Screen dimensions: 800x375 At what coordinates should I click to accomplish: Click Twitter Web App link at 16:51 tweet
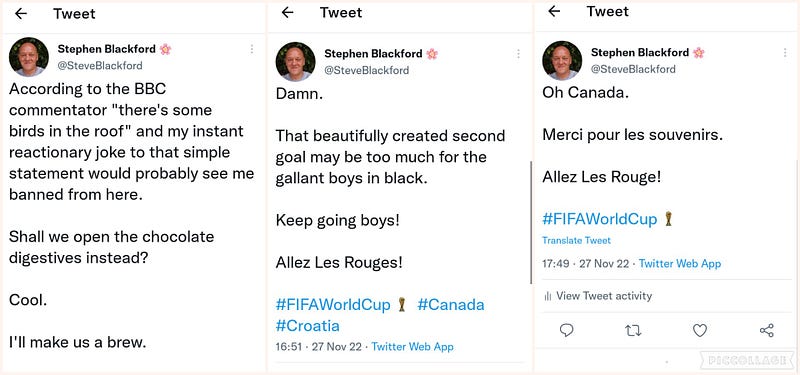tap(412, 347)
